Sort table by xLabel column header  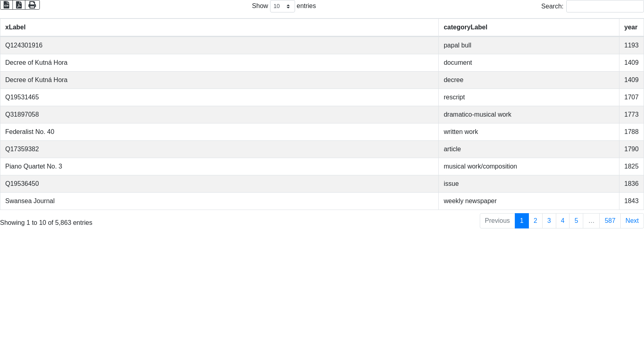click(15, 27)
